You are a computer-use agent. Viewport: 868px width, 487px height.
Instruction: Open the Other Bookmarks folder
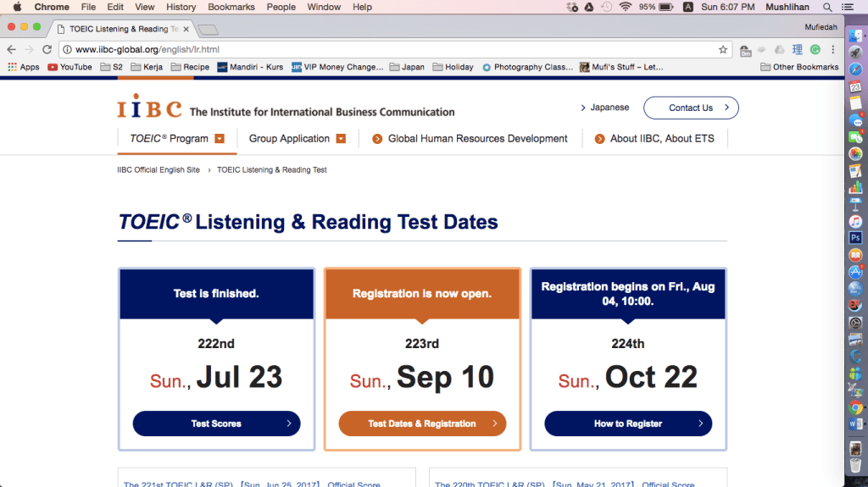click(799, 67)
